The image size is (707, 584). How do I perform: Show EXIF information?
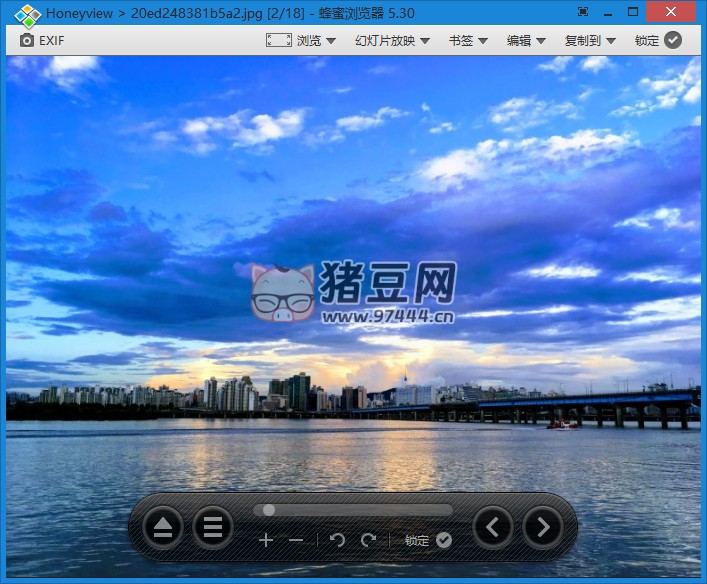[x=42, y=40]
